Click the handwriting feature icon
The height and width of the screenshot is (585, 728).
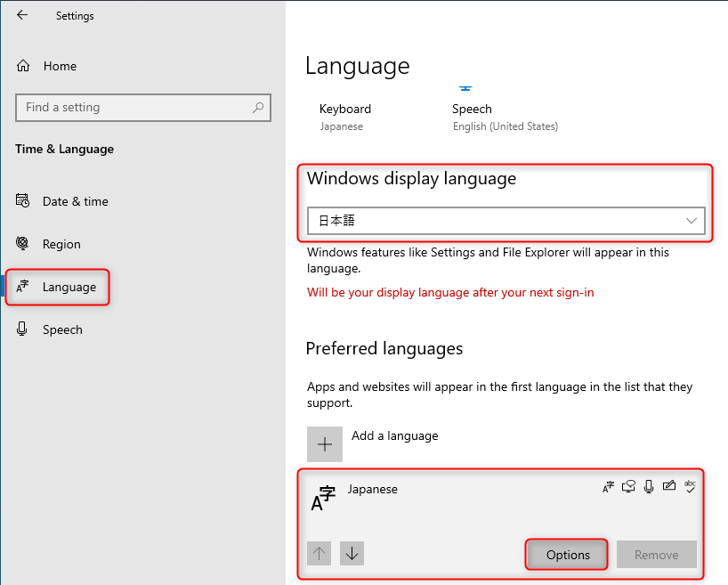pos(668,486)
